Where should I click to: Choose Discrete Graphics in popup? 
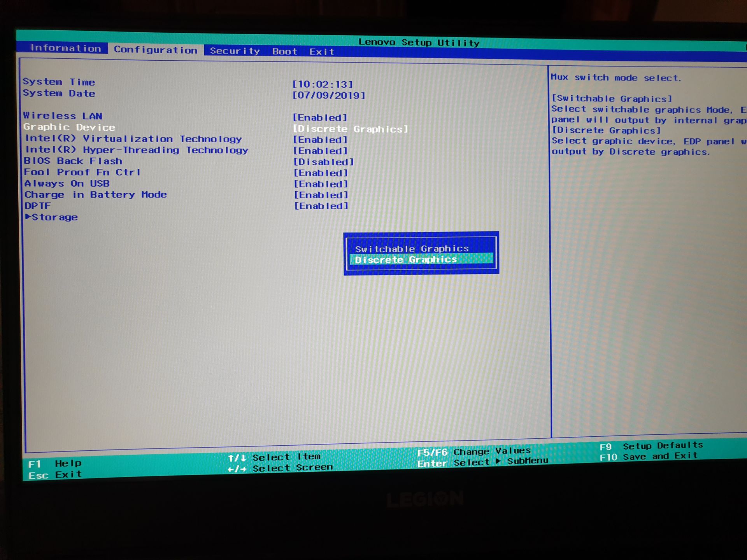tap(421, 259)
